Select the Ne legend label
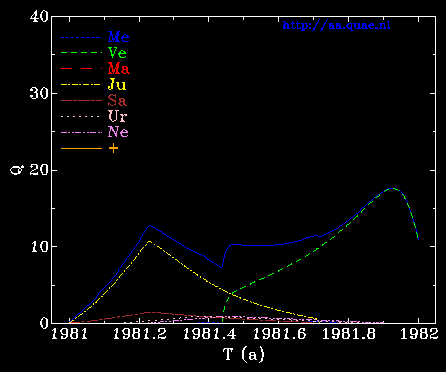The height and width of the screenshot is (372, 446). point(118,132)
